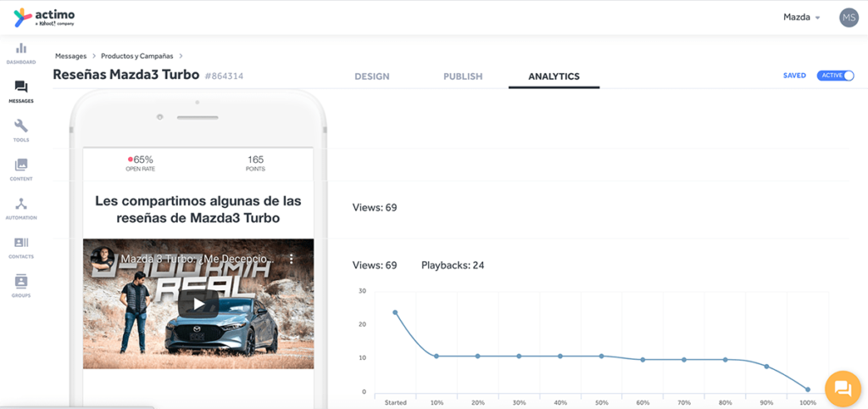Click the chart point at 50%
The image size is (868, 409).
tap(601, 356)
